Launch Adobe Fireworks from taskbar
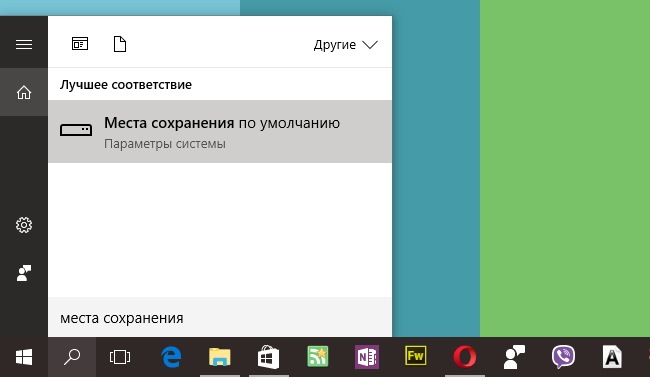The image size is (650, 377). [415, 356]
